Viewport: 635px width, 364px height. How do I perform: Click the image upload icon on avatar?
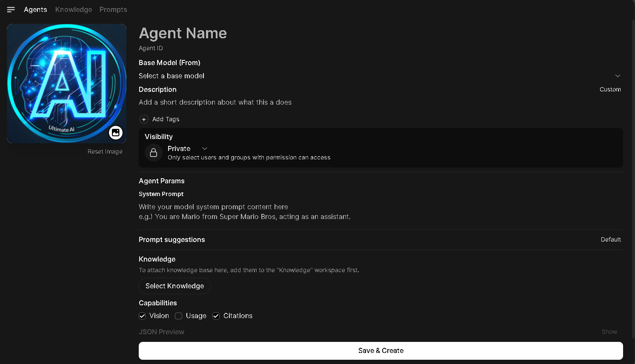point(116,133)
